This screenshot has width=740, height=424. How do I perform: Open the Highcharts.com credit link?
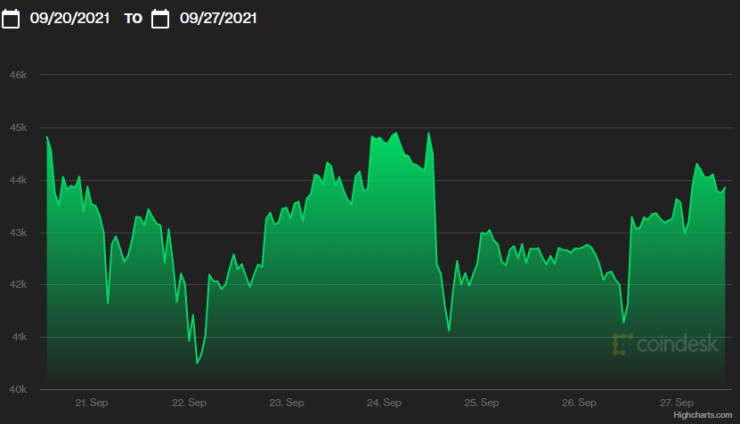703,414
